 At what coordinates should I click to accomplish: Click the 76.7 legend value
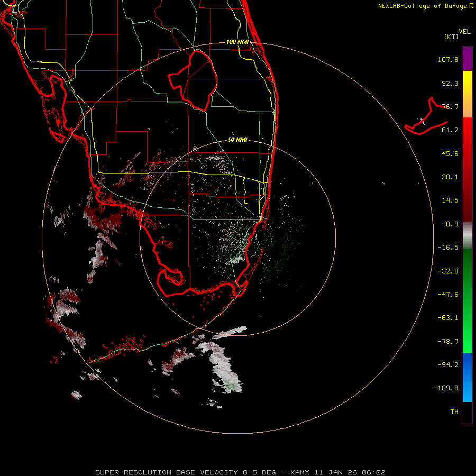pyautogui.click(x=450, y=106)
